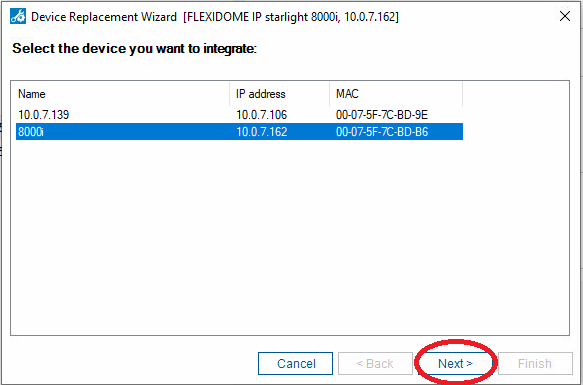This screenshot has width=583, height=385.
Task: Click the Next > button
Action: [455, 363]
